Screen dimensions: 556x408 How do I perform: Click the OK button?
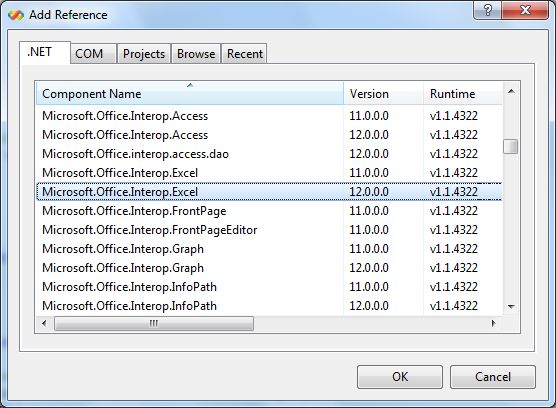(x=400, y=377)
